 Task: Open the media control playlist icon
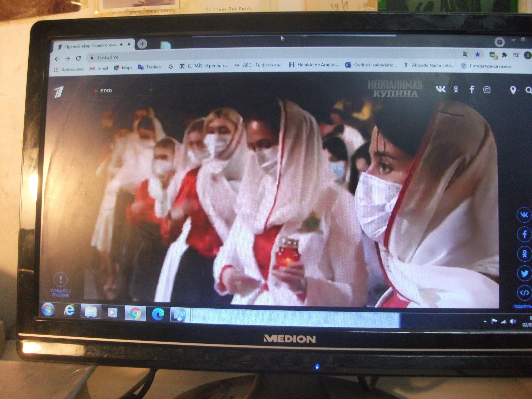pyautogui.click(x=516, y=55)
